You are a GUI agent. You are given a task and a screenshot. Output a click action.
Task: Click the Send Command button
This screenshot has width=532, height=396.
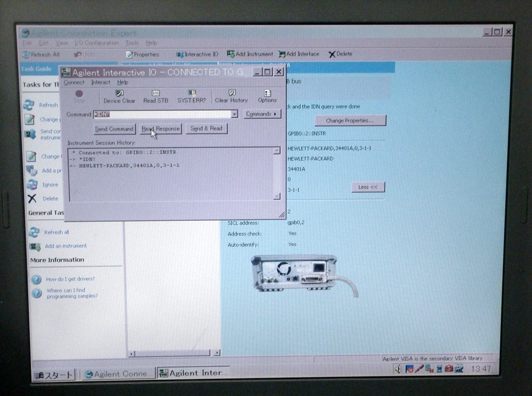click(115, 129)
